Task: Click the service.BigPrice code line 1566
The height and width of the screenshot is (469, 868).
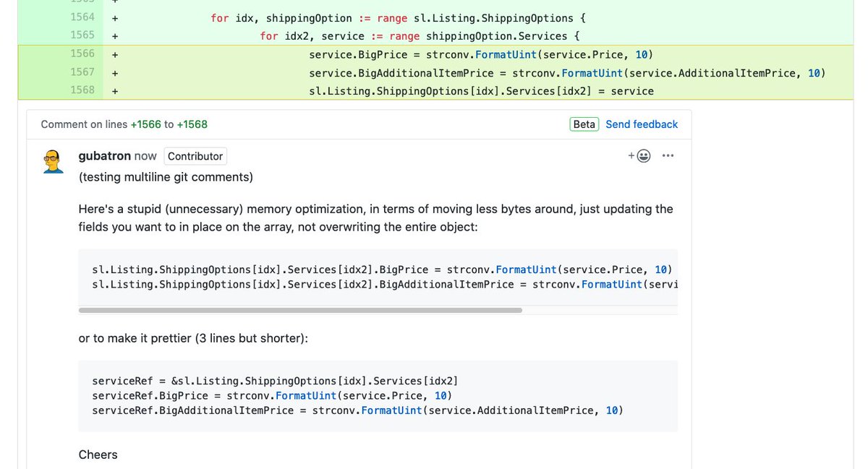Action: pyautogui.click(x=481, y=55)
